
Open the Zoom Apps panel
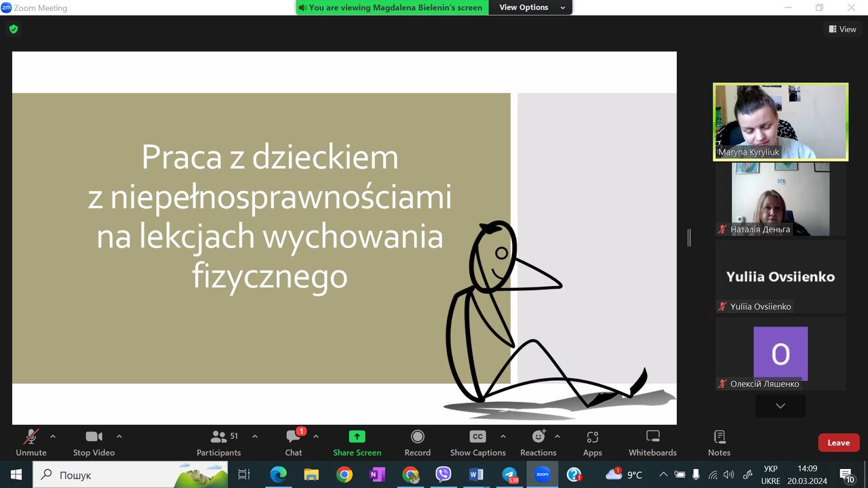(593, 443)
